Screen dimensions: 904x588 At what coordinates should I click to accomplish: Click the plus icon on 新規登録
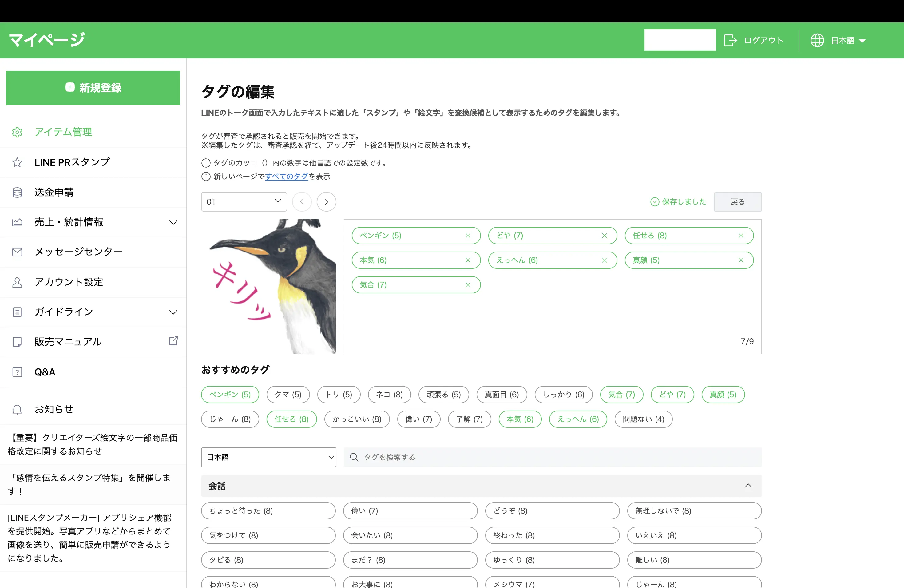pos(70,87)
